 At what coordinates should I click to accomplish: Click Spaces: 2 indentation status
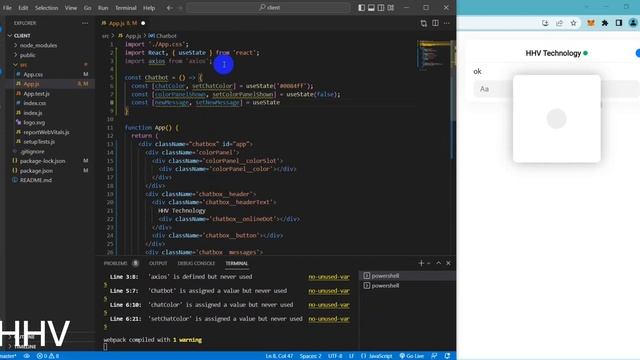click(x=310, y=356)
